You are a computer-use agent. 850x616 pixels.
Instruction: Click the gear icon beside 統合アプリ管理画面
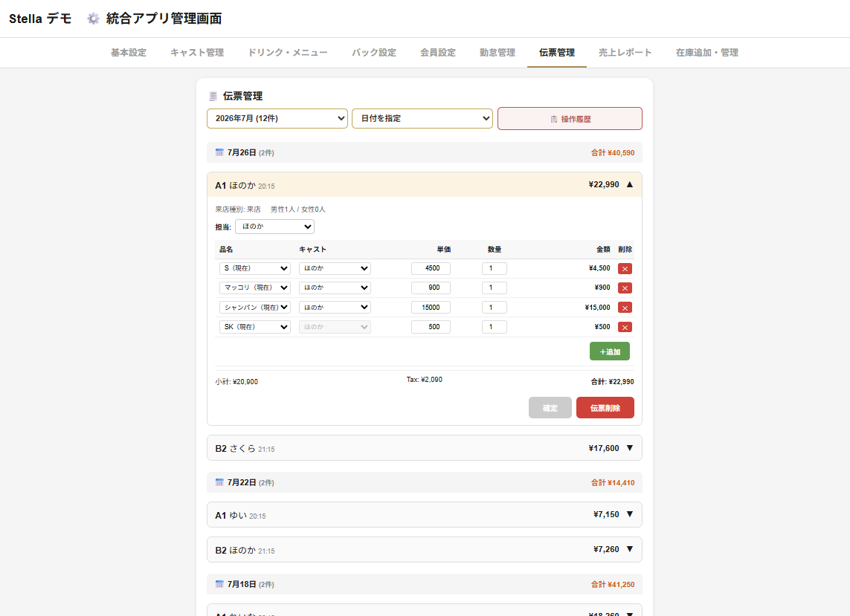(93, 19)
